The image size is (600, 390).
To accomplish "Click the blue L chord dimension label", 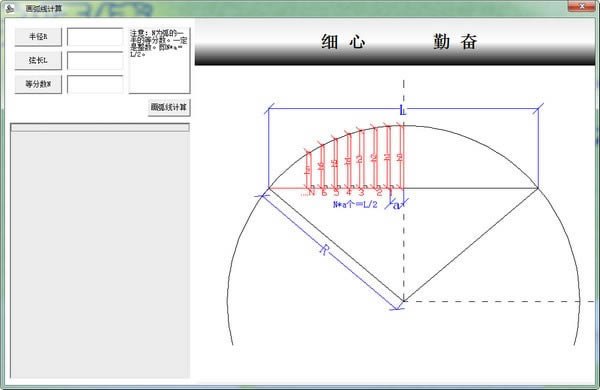I will click(x=403, y=110).
